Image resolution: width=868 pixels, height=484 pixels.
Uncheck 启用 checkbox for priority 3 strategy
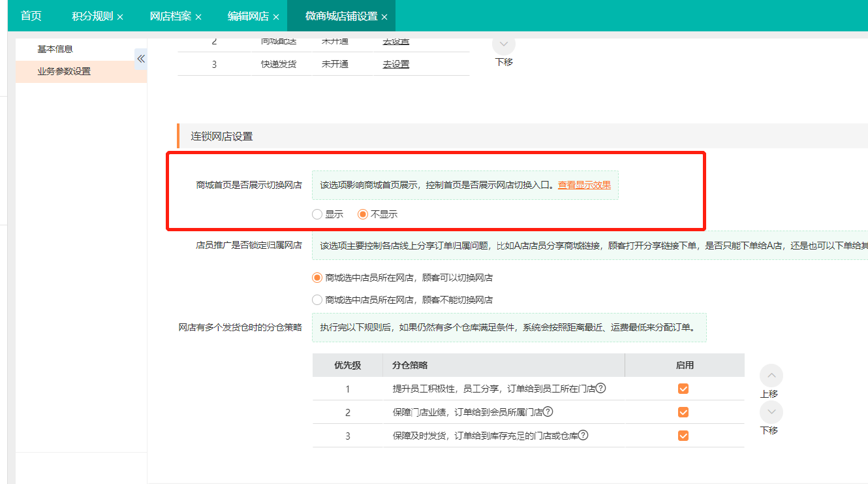[x=683, y=436]
